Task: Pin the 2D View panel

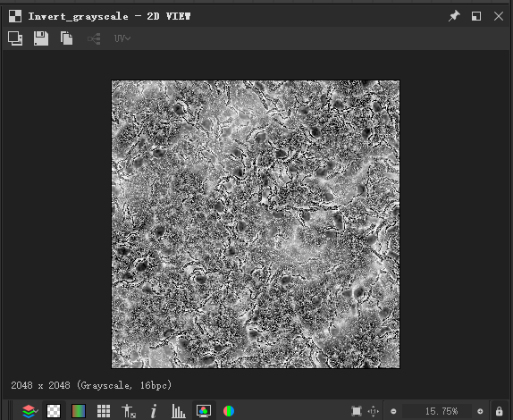Action: tap(454, 16)
